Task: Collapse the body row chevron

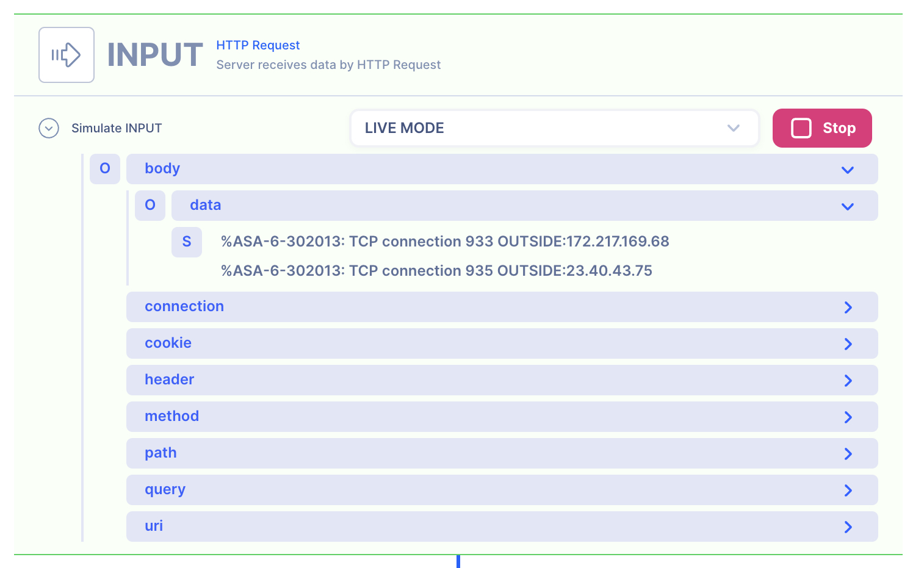Action: pyautogui.click(x=848, y=170)
